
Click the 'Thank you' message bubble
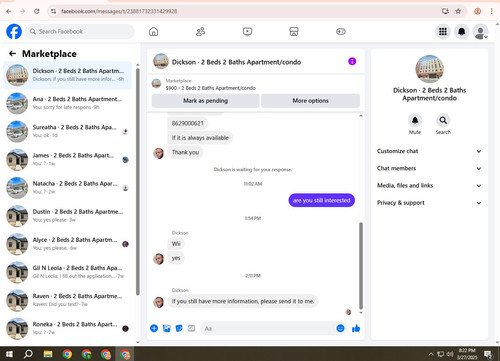[x=185, y=152]
